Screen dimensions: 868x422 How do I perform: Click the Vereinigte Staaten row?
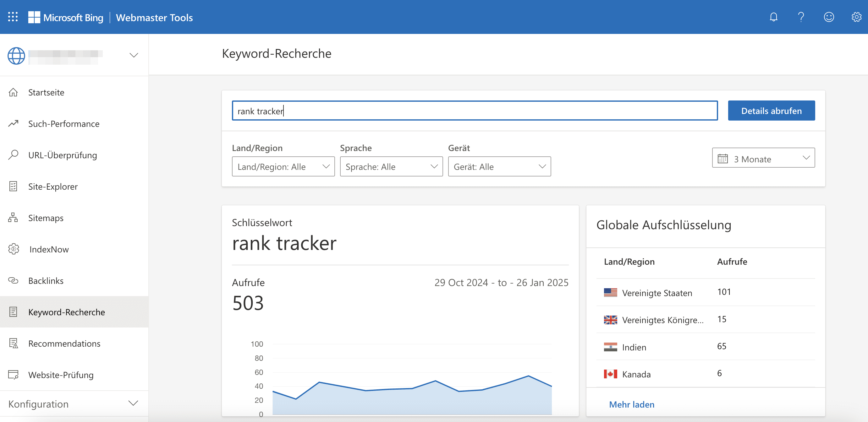[x=706, y=292]
